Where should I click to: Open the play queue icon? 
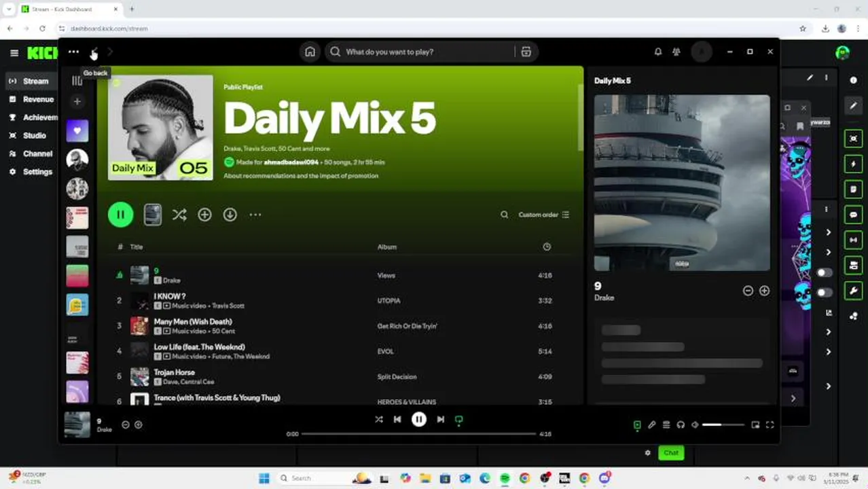coord(666,424)
